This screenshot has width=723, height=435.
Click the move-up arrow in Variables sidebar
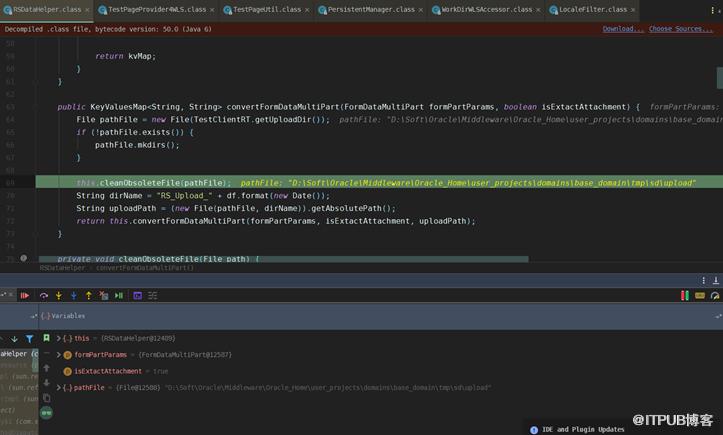[x=47, y=368]
